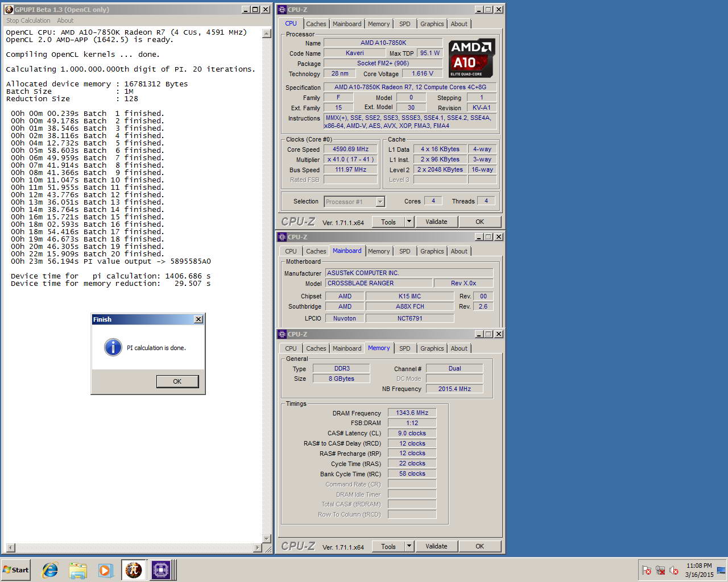Close the Finish dialog with X
The image size is (728, 582).
198,319
